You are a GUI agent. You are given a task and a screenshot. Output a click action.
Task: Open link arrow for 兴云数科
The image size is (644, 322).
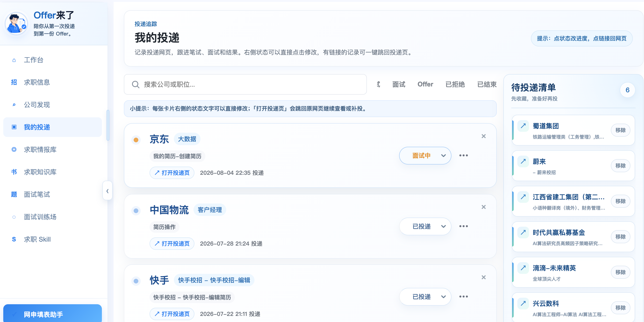pos(523,303)
